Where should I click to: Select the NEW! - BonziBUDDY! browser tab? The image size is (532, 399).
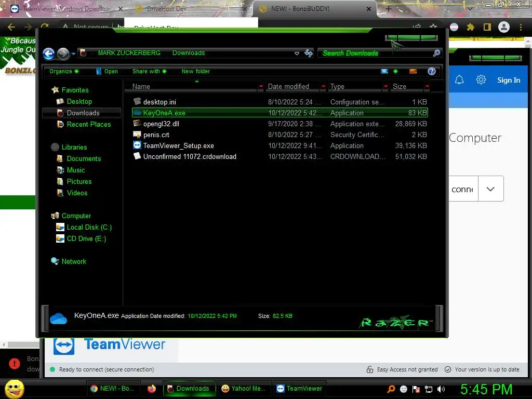pos(314,9)
